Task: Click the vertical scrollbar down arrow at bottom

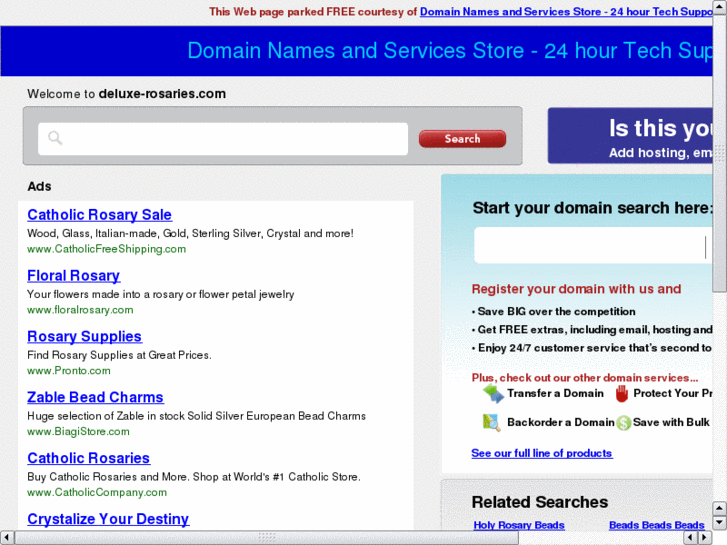Action: 720,523
